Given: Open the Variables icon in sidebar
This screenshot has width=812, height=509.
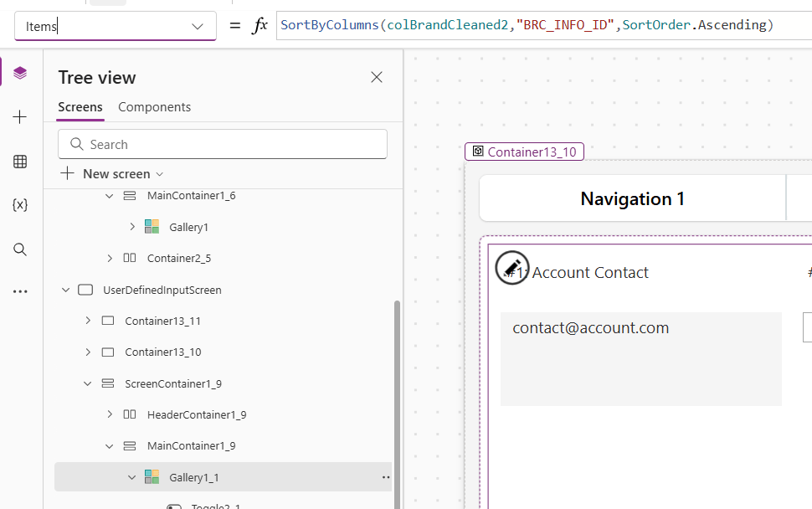Looking at the screenshot, I should point(20,205).
